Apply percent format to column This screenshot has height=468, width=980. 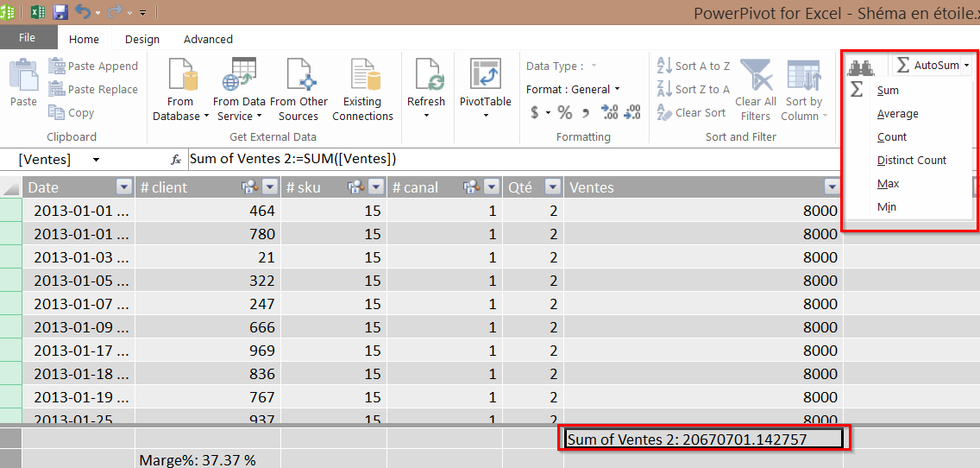pos(565,112)
